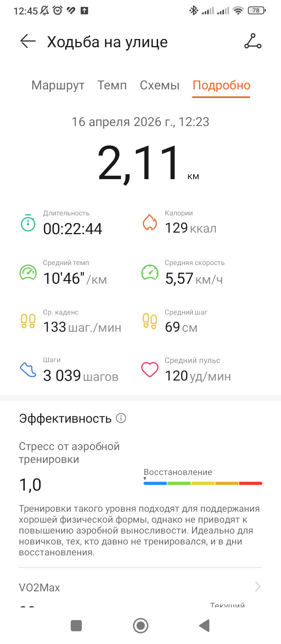Tap the back arrow icon

click(28, 41)
